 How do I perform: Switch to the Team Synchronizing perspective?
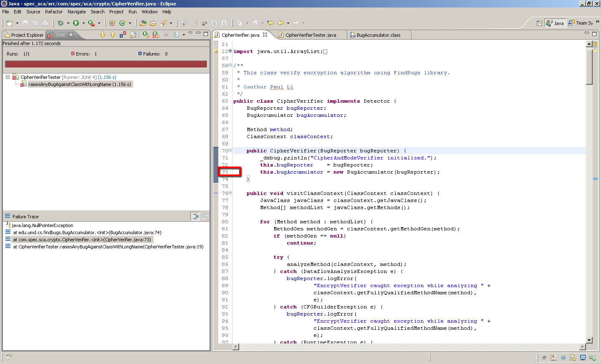pyautogui.click(x=581, y=23)
